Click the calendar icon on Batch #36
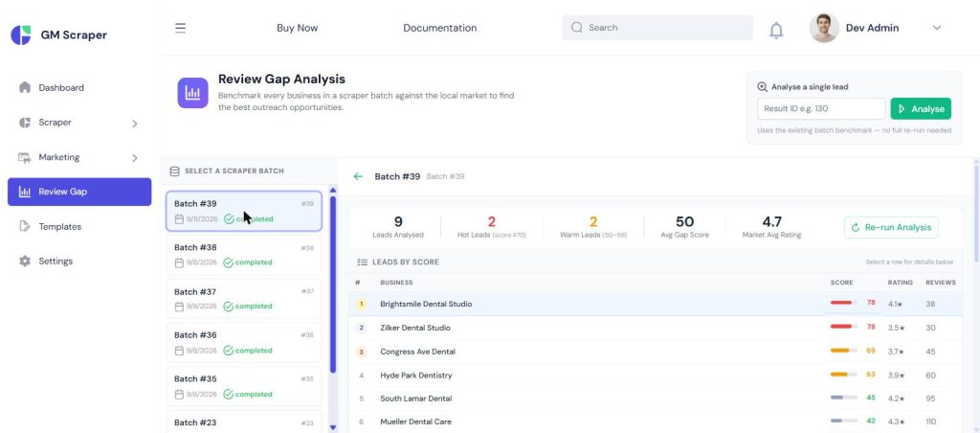Image resolution: width=980 pixels, height=433 pixels. click(179, 351)
